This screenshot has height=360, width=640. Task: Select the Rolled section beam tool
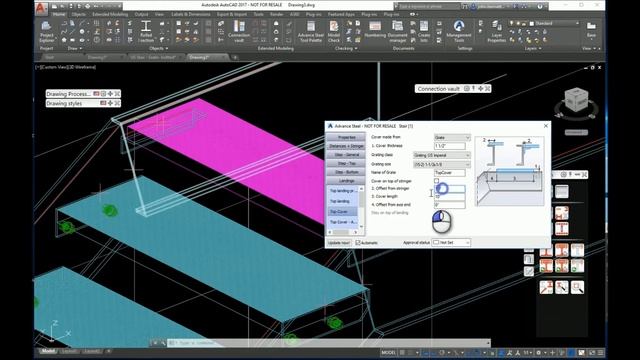pos(146,32)
